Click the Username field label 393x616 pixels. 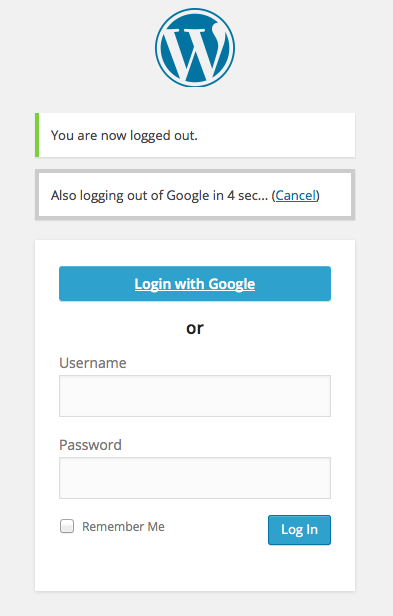93,363
